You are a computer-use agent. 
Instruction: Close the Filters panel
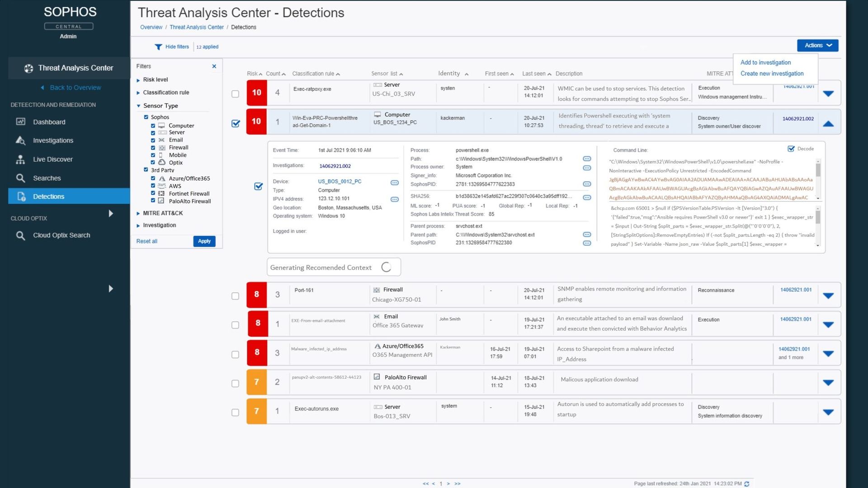pyautogui.click(x=214, y=66)
